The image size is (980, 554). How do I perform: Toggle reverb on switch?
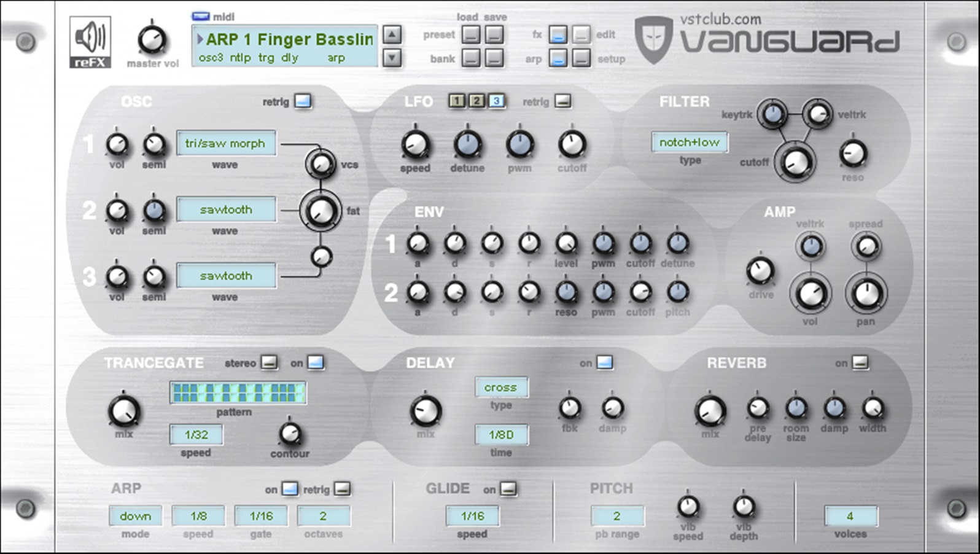point(860,362)
